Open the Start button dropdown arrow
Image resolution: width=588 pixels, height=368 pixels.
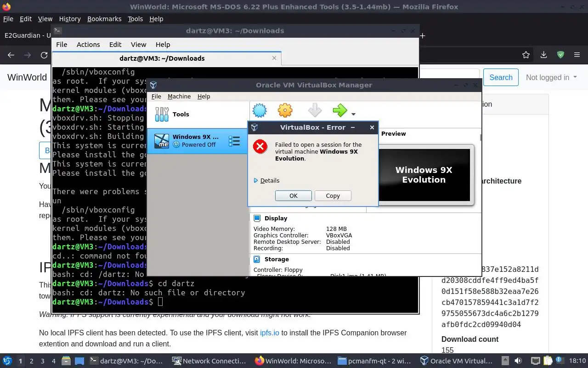(353, 114)
